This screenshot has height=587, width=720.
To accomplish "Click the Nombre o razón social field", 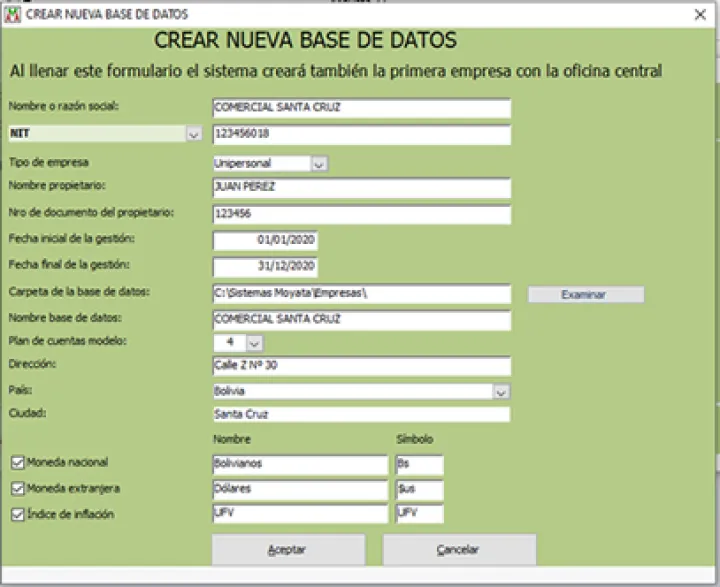I will (361, 108).
